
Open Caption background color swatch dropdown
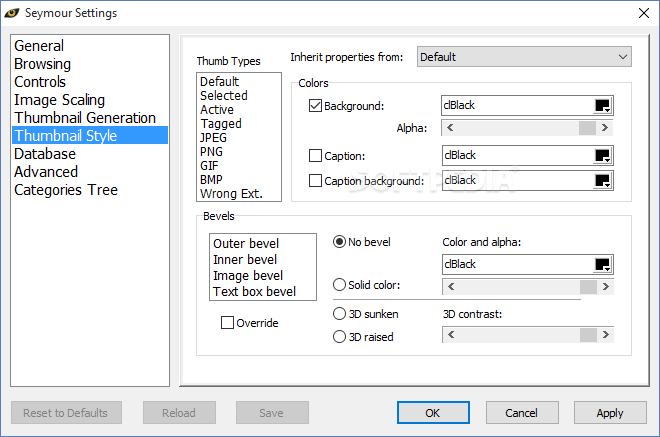(602, 181)
